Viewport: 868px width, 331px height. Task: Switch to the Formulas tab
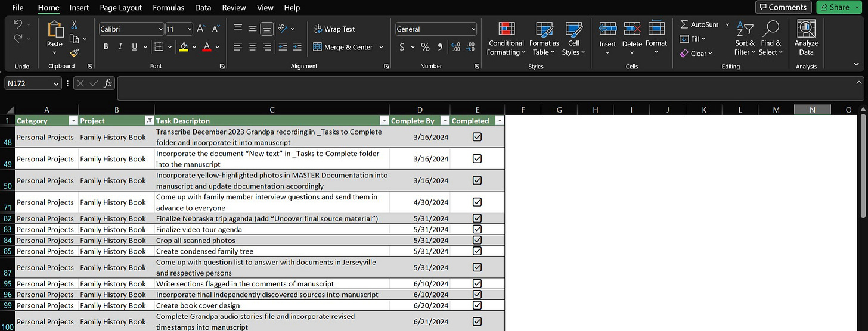[168, 8]
